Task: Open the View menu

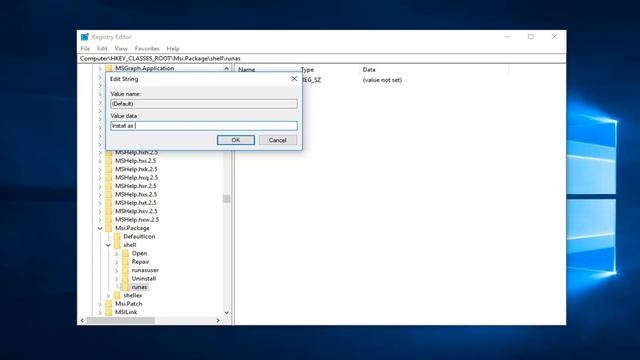Action: click(121, 49)
